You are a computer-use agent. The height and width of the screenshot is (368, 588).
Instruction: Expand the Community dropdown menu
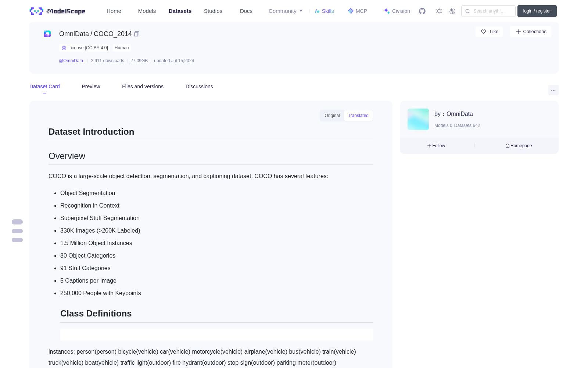coord(286,11)
